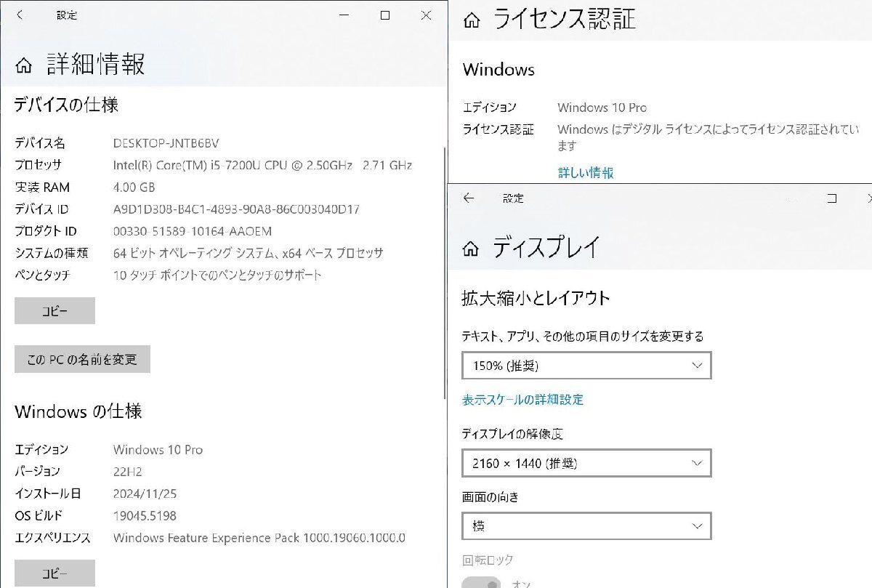872x588 pixels.
Task: Click the home icon beside ライセンス認証
Action: [471, 21]
